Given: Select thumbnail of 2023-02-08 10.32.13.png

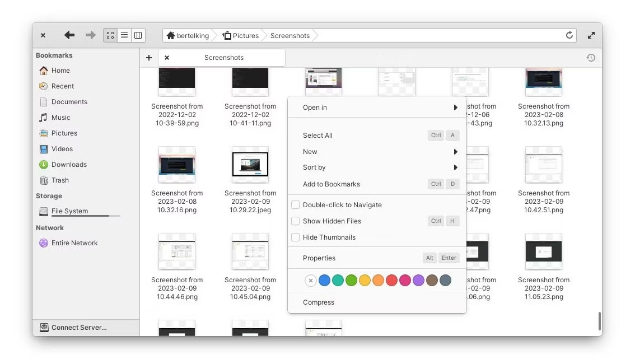Looking at the screenshot, I should pyautogui.click(x=544, y=81).
